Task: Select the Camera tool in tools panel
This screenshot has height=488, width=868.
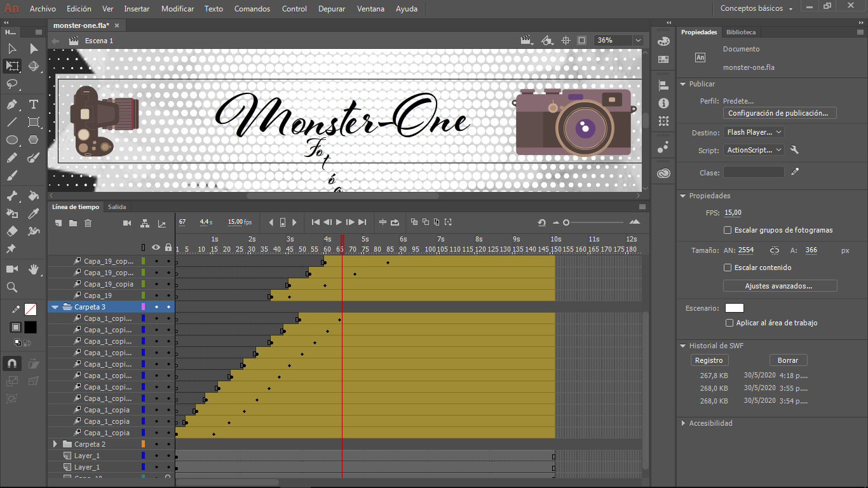Action: [12, 269]
